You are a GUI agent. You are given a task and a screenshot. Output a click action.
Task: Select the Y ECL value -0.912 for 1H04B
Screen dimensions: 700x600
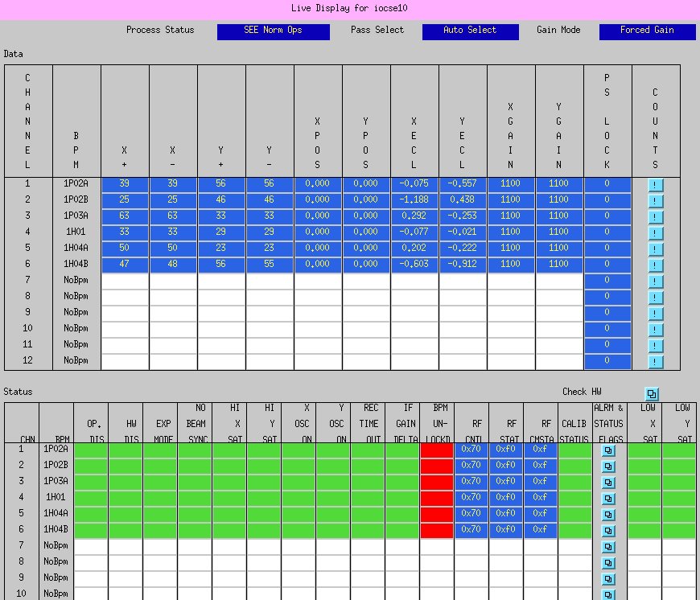point(462,264)
